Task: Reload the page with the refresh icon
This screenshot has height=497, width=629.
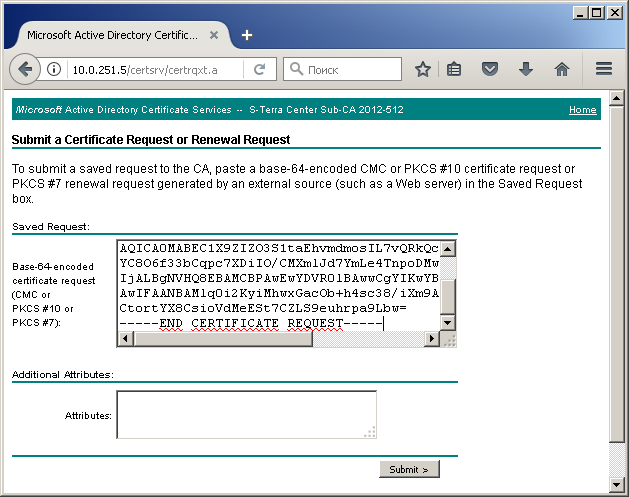Action: point(260,70)
